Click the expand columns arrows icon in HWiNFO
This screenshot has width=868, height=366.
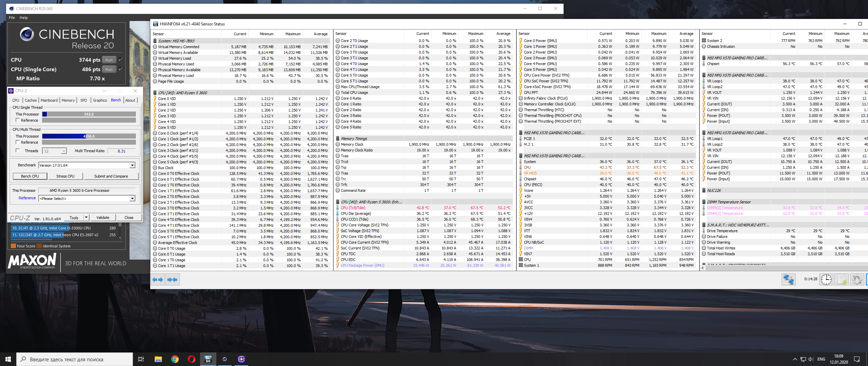[158, 280]
